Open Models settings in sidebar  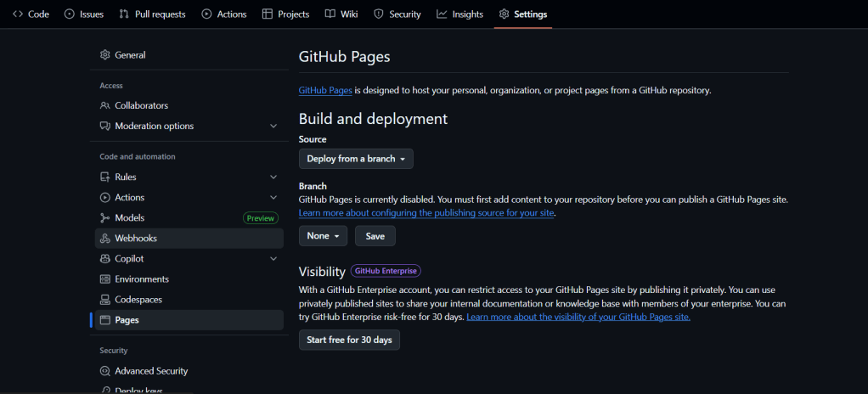[x=189, y=218]
